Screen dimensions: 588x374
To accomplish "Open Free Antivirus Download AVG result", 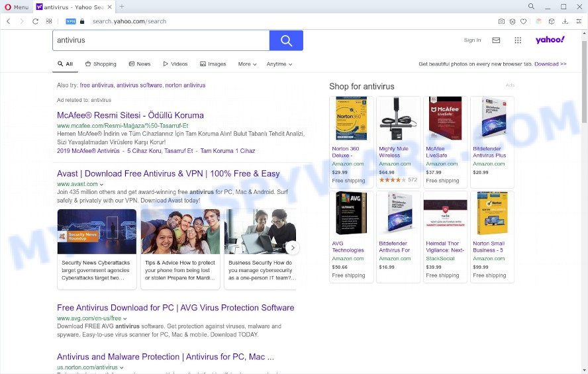I will pyautogui.click(x=175, y=308).
